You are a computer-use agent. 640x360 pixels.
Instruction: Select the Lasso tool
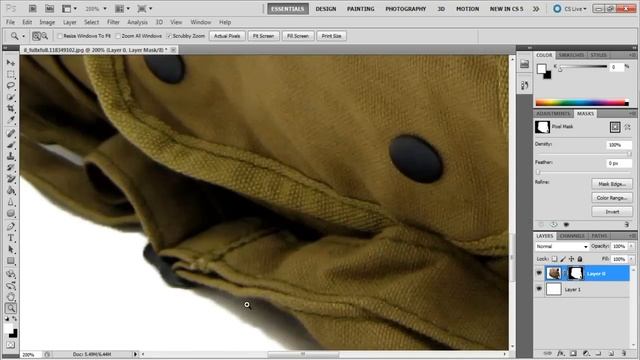pyautogui.click(x=11, y=86)
